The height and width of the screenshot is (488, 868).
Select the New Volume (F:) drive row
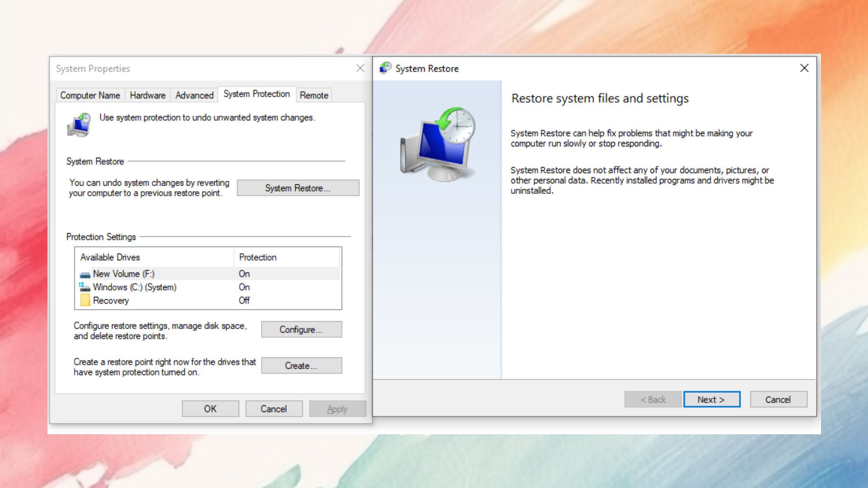(208, 274)
